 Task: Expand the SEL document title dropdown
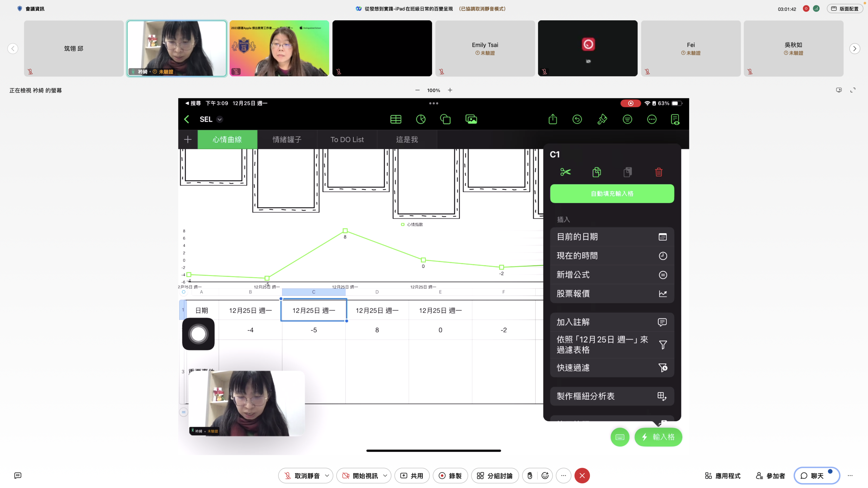pyautogui.click(x=220, y=119)
